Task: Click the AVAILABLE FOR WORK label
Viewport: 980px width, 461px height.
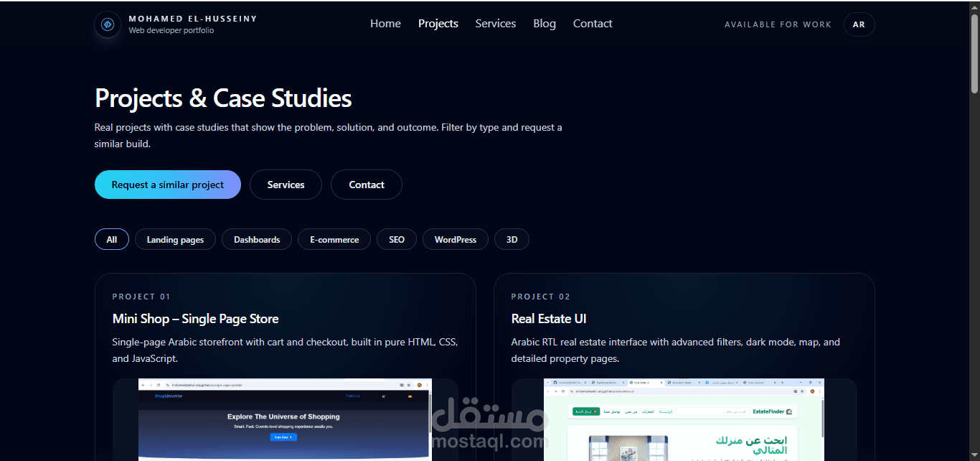Action: [x=778, y=24]
